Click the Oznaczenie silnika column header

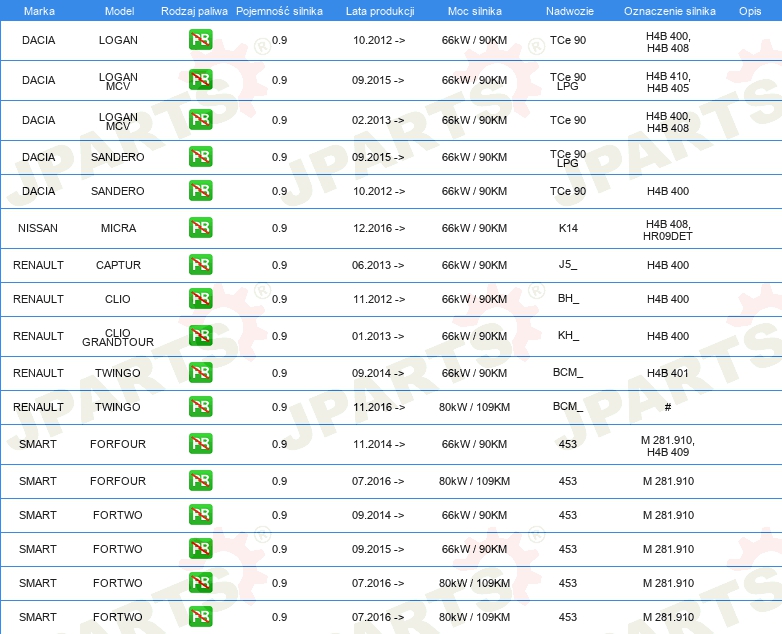coord(670,11)
